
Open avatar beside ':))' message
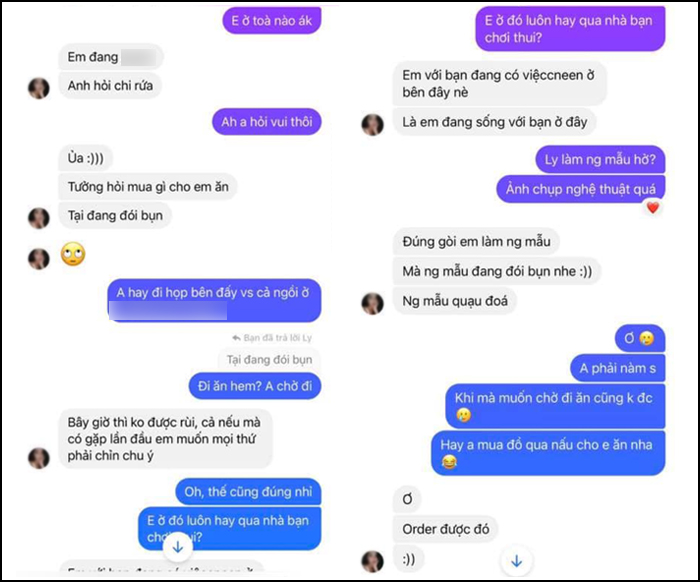coord(372,561)
